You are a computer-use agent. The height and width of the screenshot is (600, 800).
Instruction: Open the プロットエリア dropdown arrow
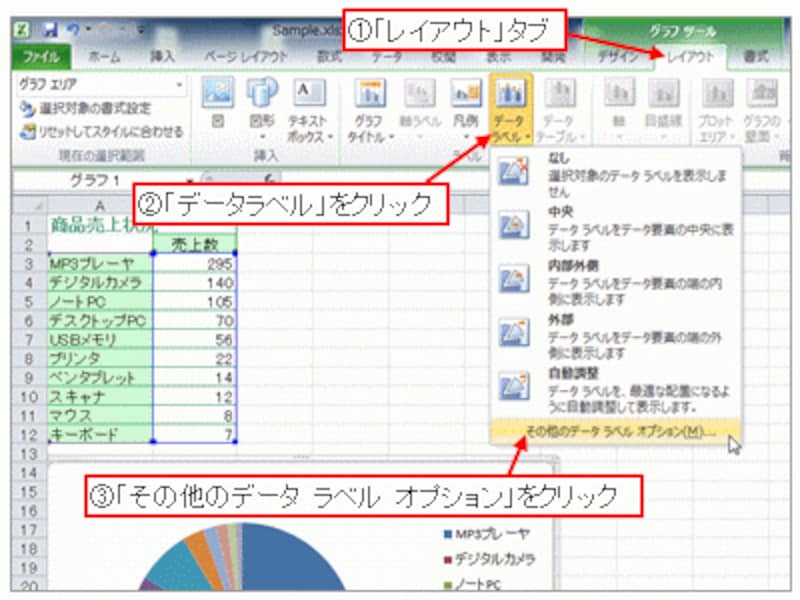[x=733, y=137]
